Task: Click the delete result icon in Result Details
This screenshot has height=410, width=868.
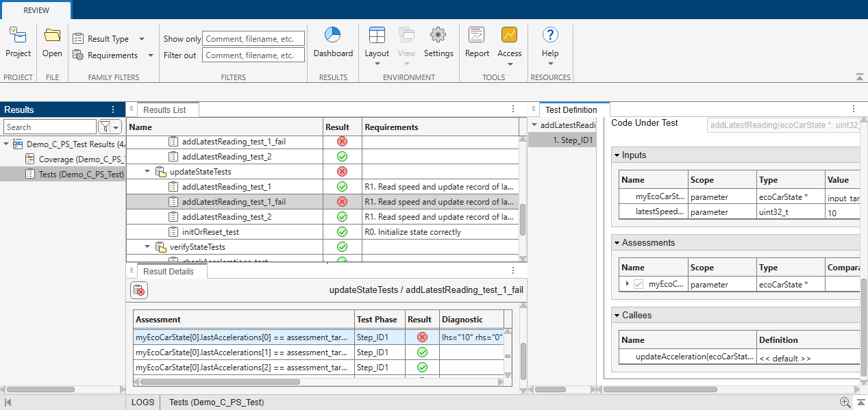Action: click(x=139, y=290)
